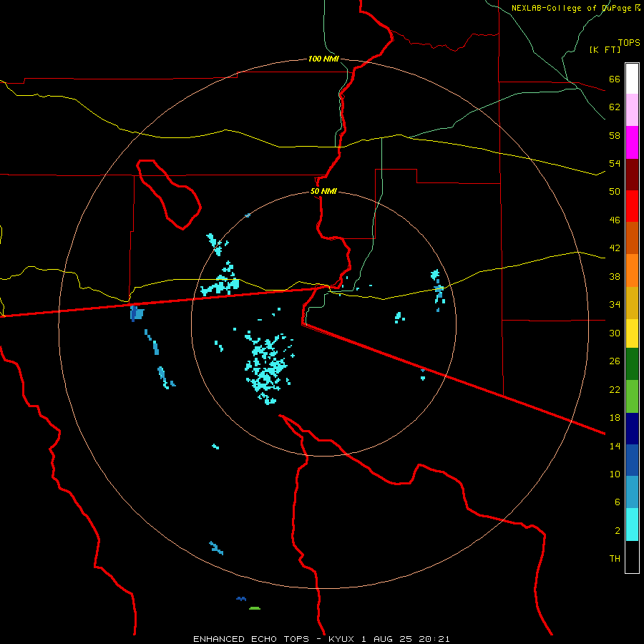
Task: Click the legend value 26
Action: (615, 361)
